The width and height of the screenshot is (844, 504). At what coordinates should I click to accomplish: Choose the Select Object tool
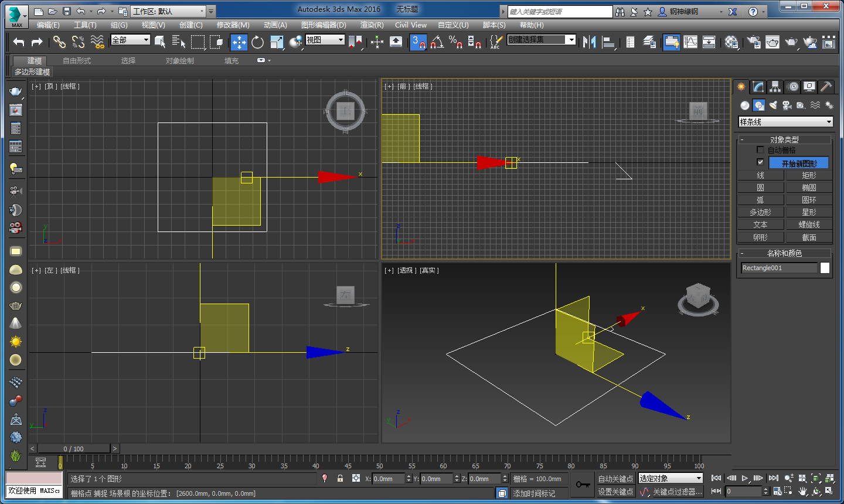pyautogui.click(x=160, y=42)
